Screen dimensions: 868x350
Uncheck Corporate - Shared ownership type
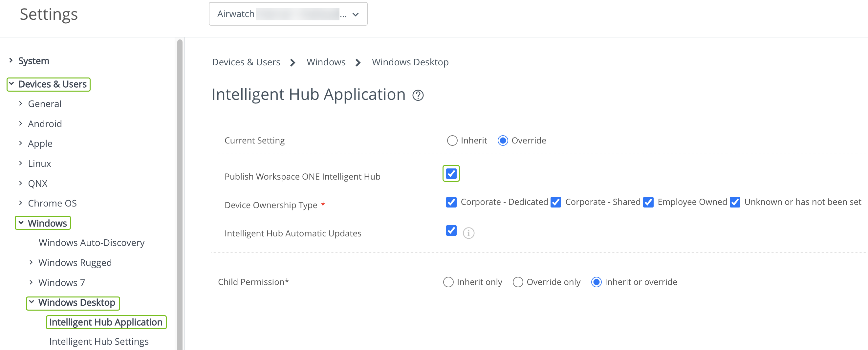point(555,202)
